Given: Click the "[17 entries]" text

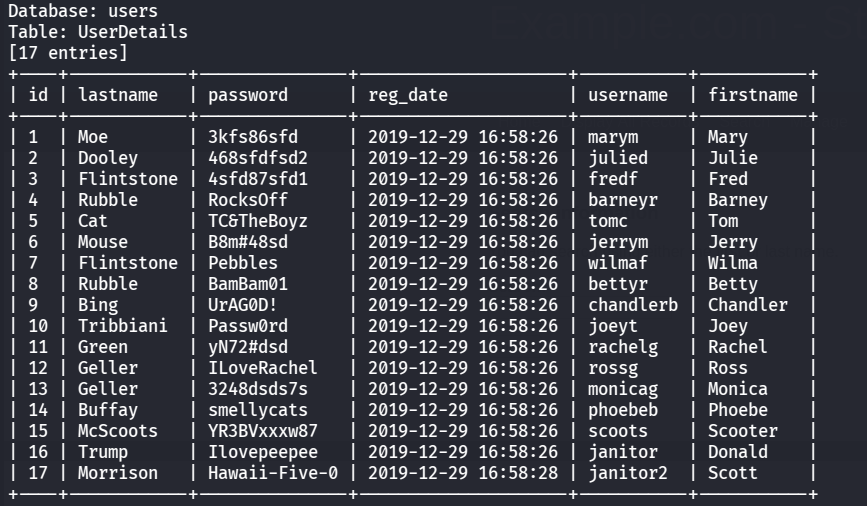Looking at the screenshot, I should pyautogui.click(x=68, y=53).
